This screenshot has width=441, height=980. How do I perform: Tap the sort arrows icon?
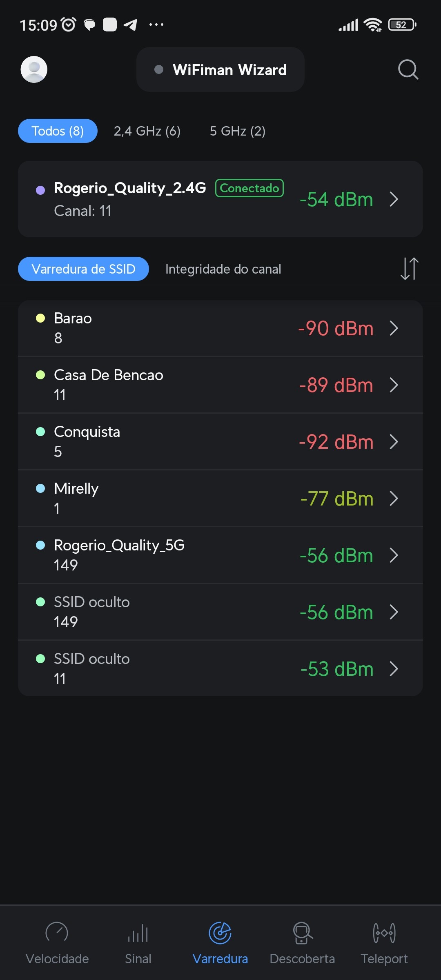409,269
